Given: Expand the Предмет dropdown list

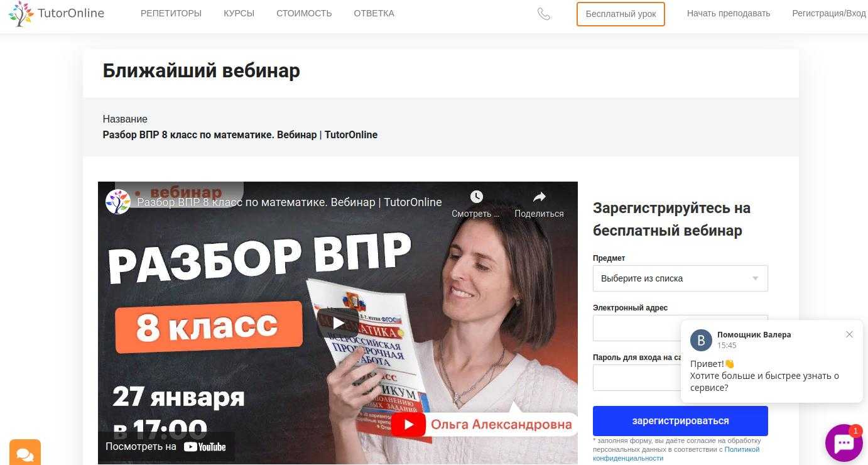Looking at the screenshot, I should (x=680, y=278).
